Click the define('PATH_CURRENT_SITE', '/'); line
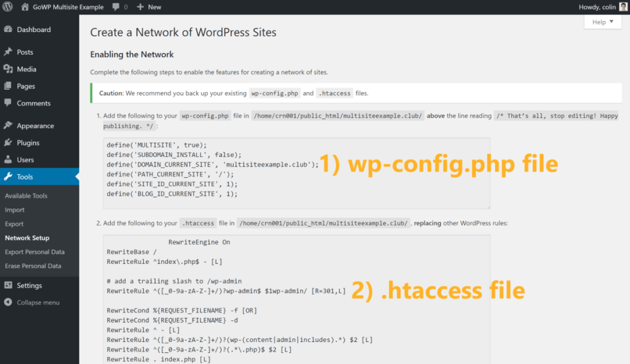 coord(170,175)
